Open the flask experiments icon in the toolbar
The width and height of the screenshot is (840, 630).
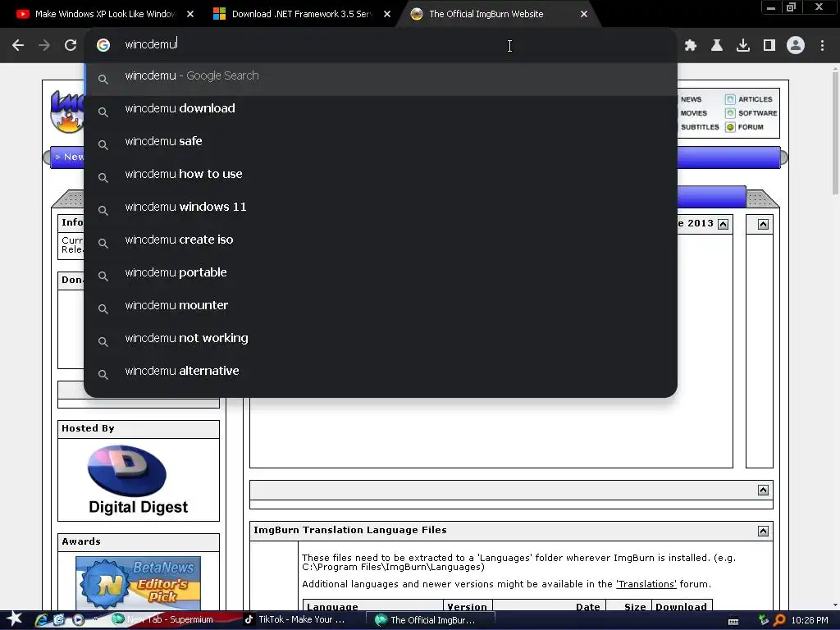click(717, 46)
